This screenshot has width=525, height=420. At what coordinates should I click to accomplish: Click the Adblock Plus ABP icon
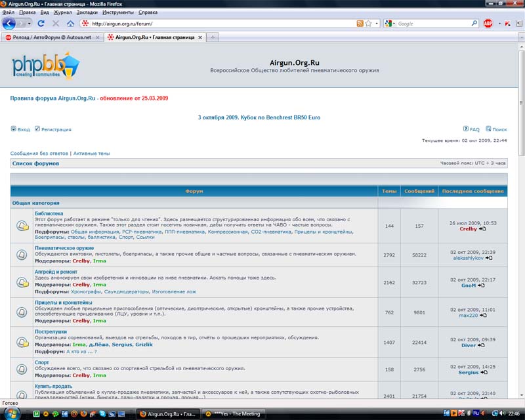pos(488,24)
